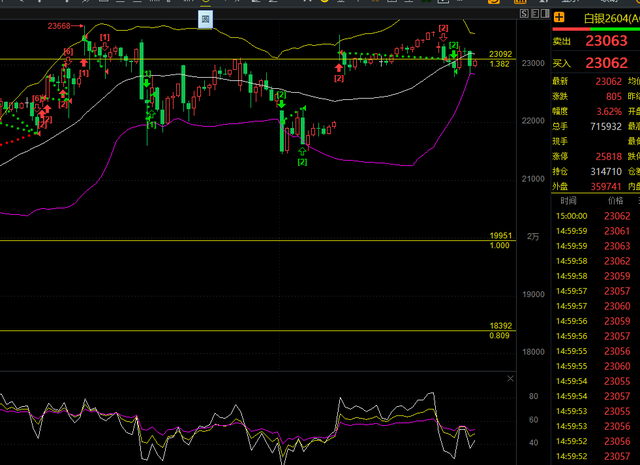Click the 80 level on indicator axis
The width and height of the screenshot is (640, 465).
pyautogui.click(x=533, y=396)
